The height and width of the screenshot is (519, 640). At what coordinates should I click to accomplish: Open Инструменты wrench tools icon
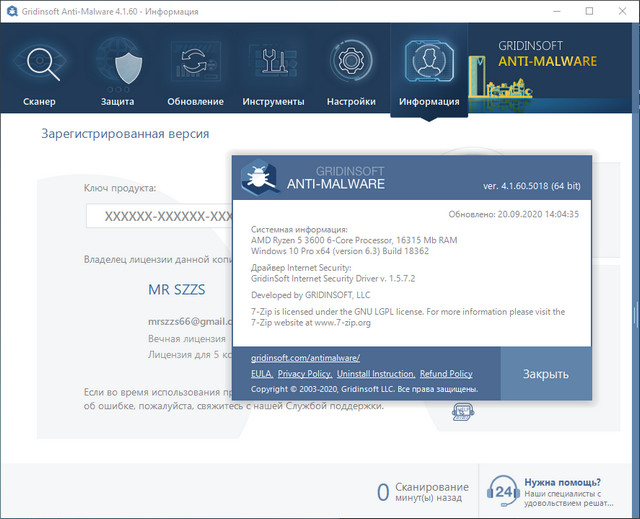coord(272,65)
